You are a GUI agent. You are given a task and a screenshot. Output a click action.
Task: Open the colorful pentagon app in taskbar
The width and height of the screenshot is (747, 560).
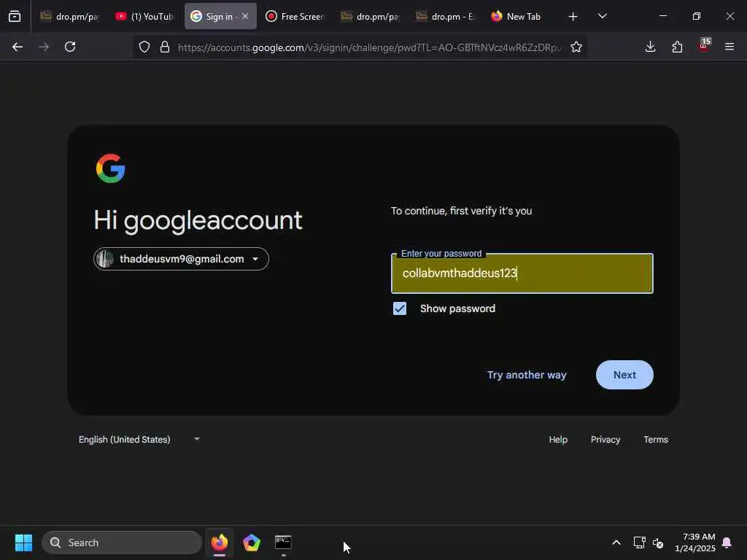click(252, 542)
